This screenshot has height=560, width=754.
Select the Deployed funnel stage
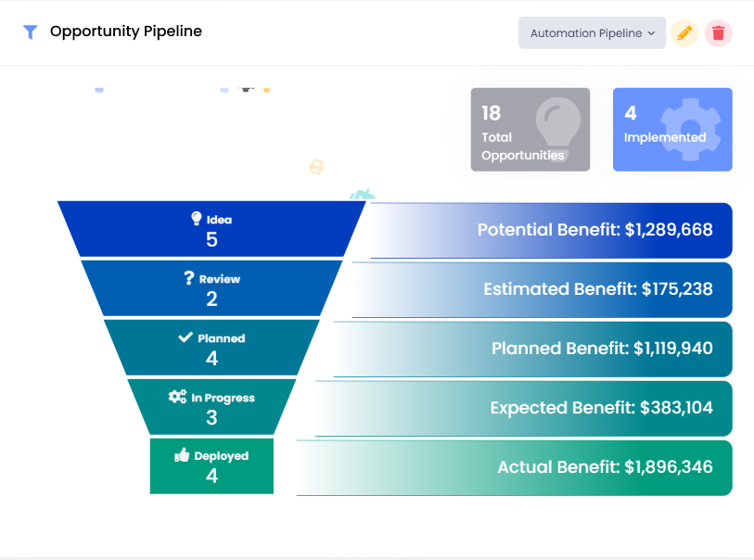tap(211, 466)
